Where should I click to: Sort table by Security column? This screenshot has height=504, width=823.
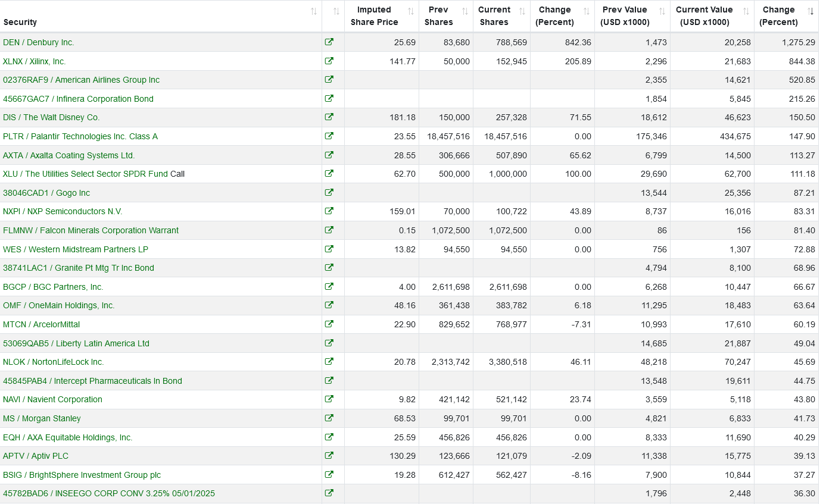161,16
